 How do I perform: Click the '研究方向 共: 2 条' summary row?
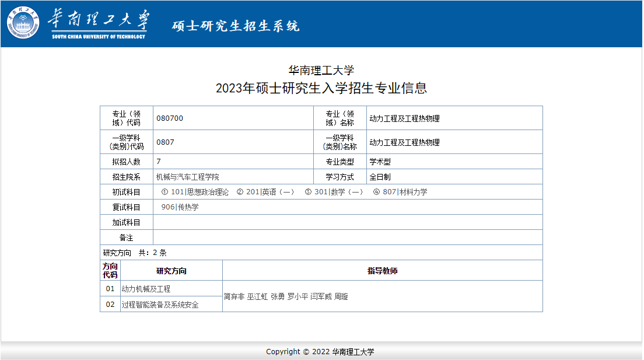(321, 253)
